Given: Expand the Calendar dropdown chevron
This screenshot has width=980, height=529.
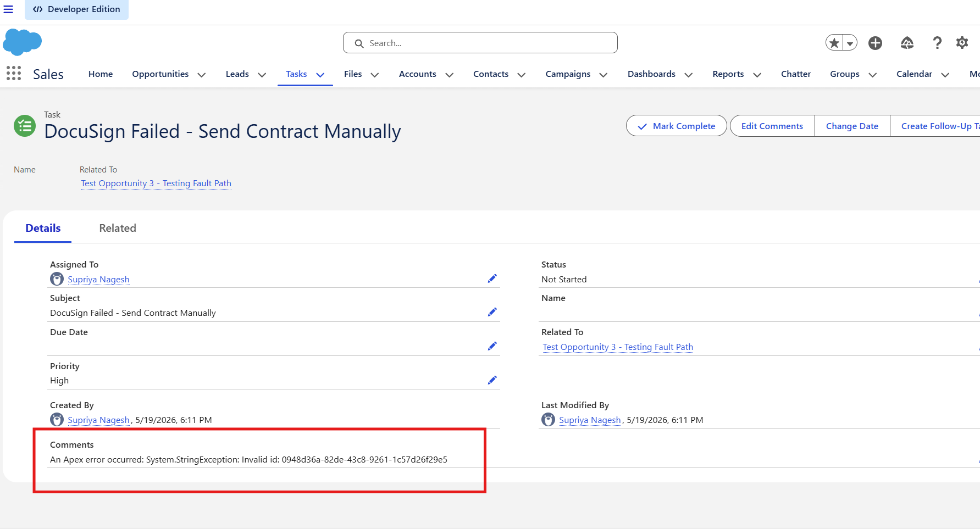Looking at the screenshot, I should point(945,75).
